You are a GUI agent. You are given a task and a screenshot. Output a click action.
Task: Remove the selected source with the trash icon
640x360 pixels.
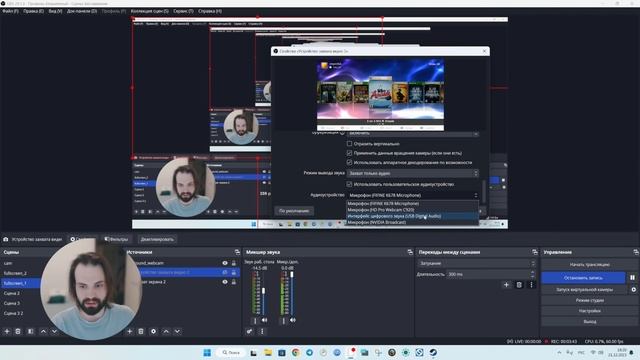[141, 331]
